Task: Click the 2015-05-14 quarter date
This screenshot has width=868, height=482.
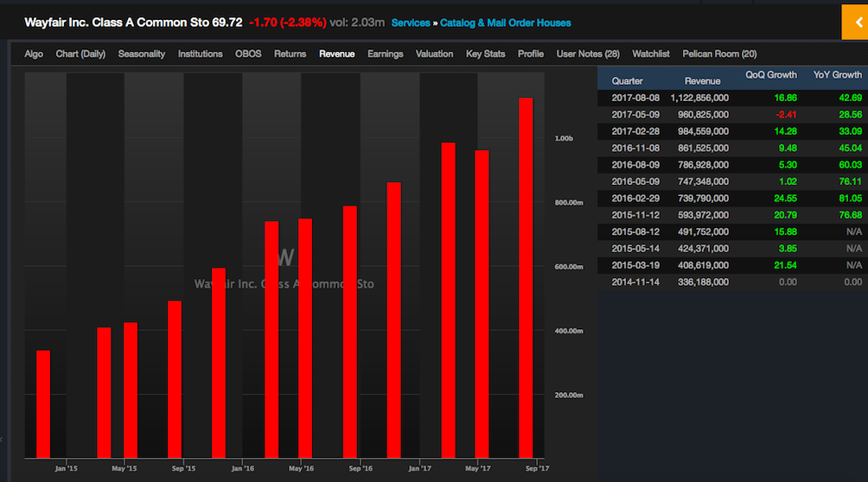Action: tap(635, 249)
